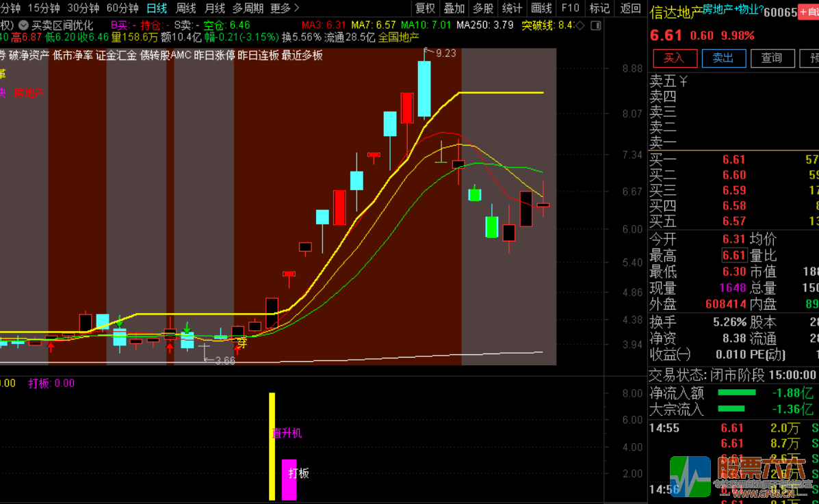Click the circled arrow icon before 买卖区间优化
819x504 pixels.
[23, 25]
